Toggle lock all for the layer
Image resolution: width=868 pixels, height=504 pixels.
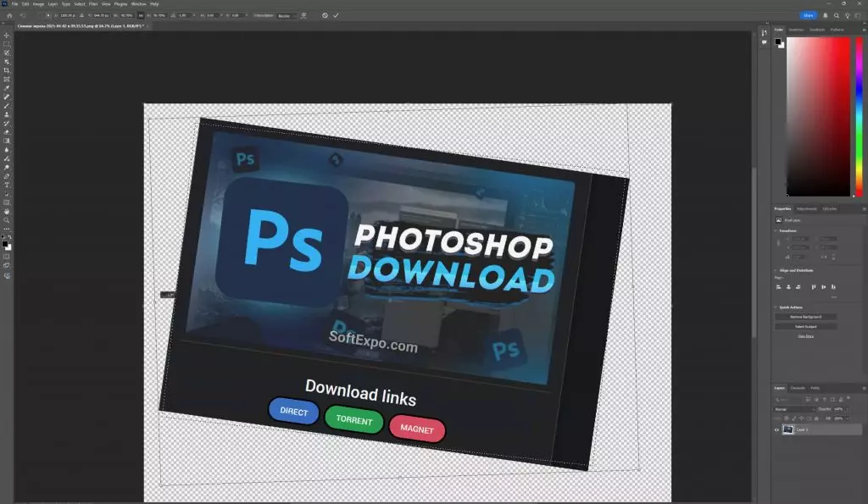click(x=816, y=418)
